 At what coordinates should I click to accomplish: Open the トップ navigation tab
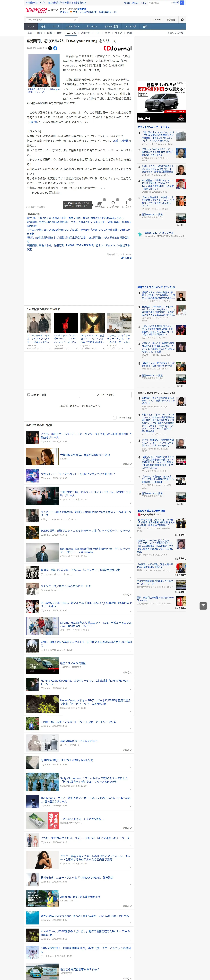coord(31,27)
